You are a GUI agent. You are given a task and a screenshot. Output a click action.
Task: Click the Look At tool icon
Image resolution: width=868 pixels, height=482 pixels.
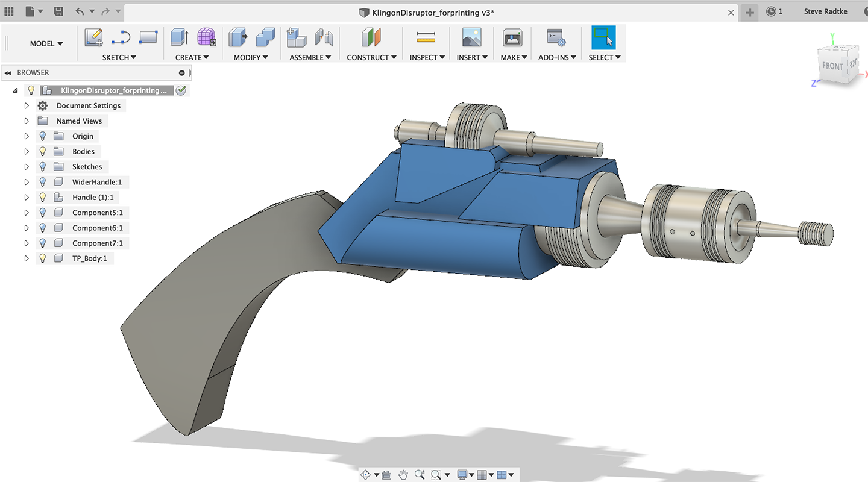386,475
